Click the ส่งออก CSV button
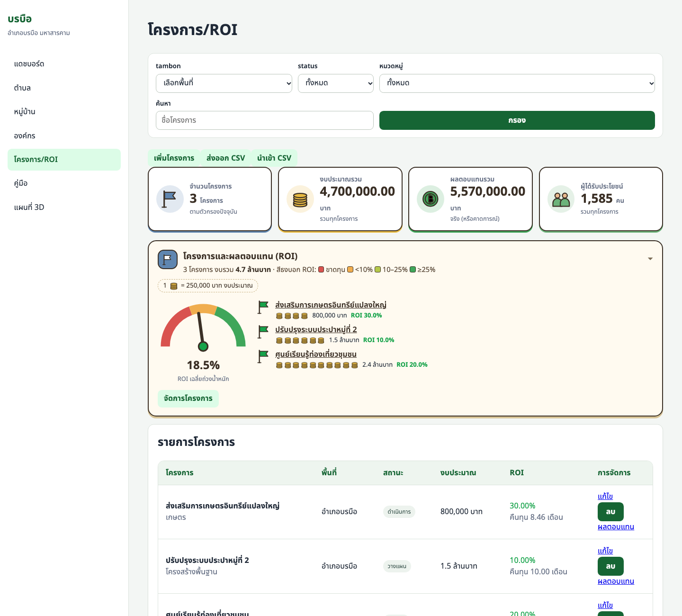Image resolution: width=682 pixels, height=616 pixels. [226, 158]
